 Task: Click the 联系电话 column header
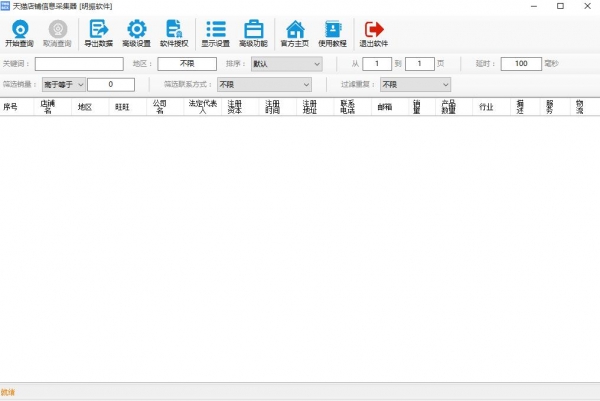pos(348,106)
